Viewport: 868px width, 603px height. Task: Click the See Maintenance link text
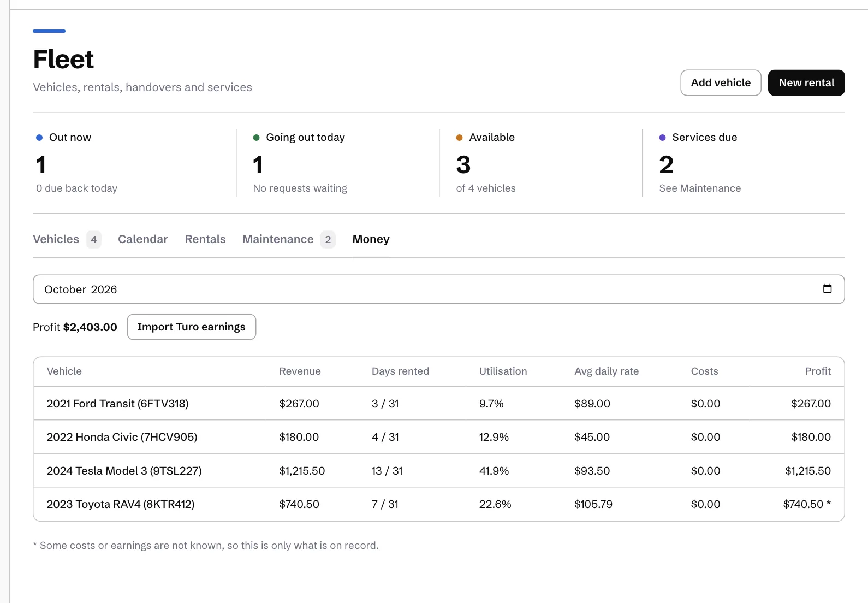[x=700, y=188]
